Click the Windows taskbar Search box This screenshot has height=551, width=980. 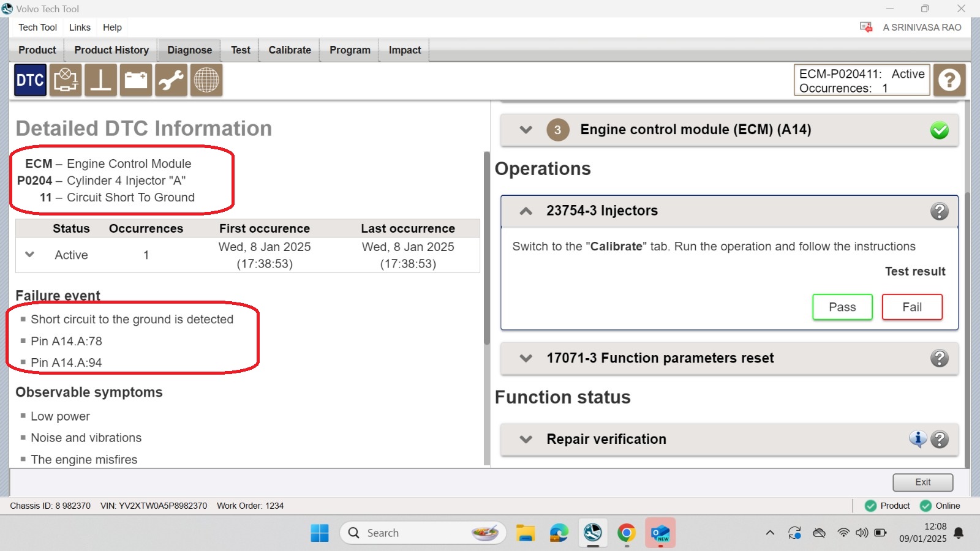click(423, 533)
